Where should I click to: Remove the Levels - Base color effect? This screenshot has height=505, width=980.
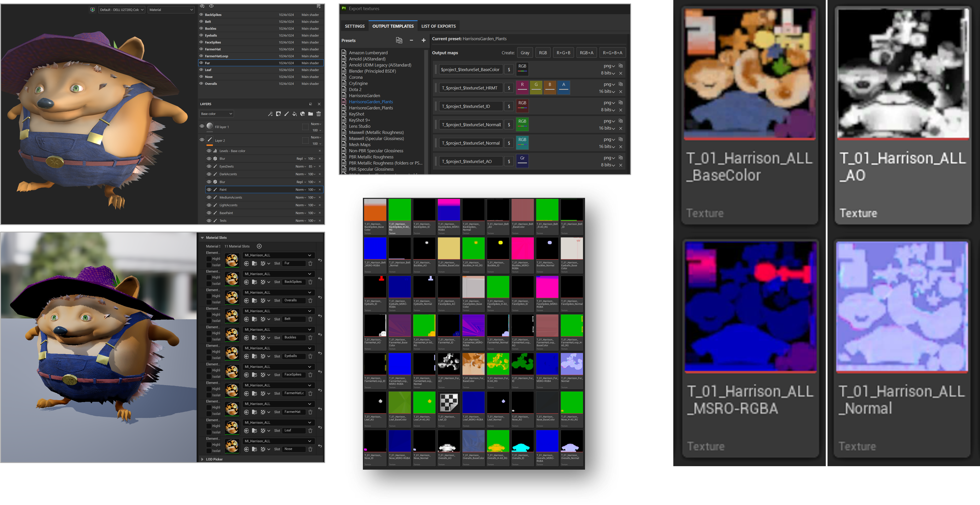pos(320,151)
